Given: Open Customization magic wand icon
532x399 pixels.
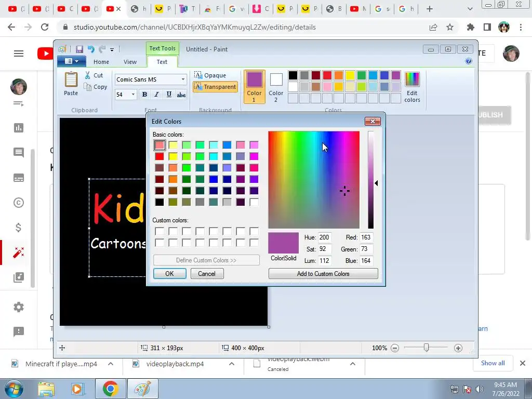Looking at the screenshot, I should 19,252.
